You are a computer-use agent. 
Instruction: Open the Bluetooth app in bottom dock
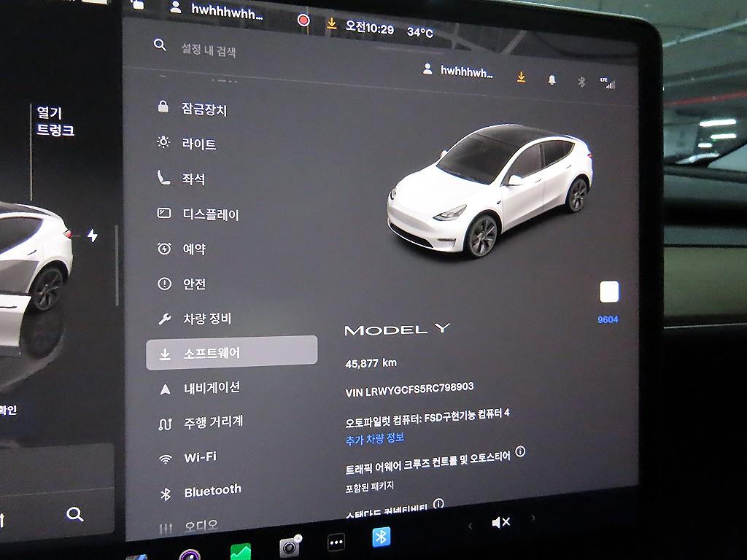pos(381,537)
